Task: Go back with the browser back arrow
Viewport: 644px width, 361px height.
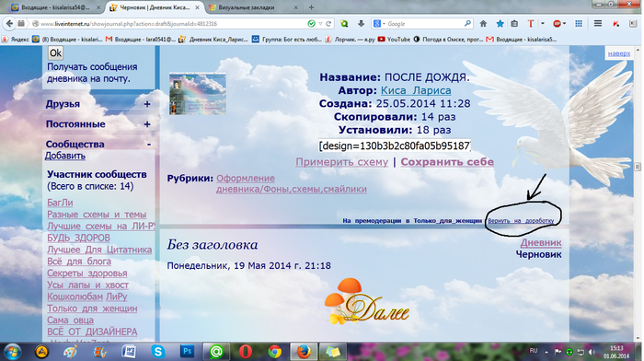Action: pyautogui.click(x=9, y=24)
